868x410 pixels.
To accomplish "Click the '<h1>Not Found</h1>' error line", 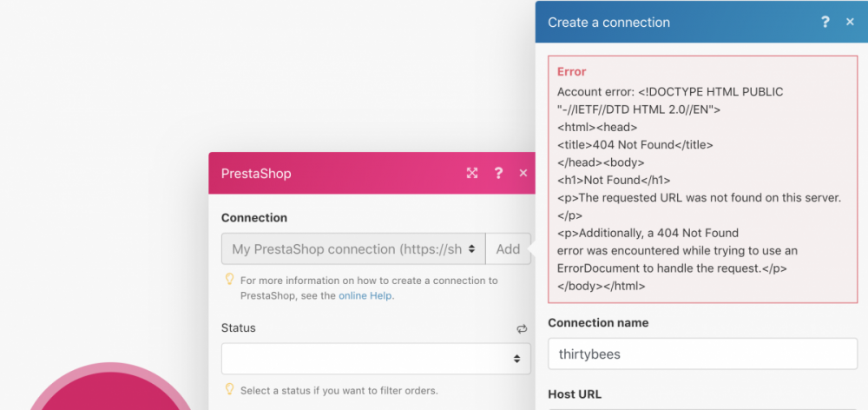I will (614, 180).
